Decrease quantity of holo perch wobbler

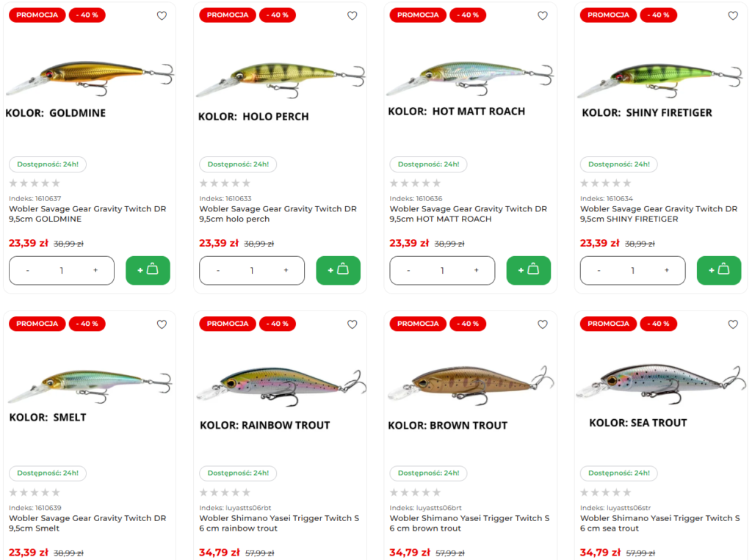click(x=218, y=271)
